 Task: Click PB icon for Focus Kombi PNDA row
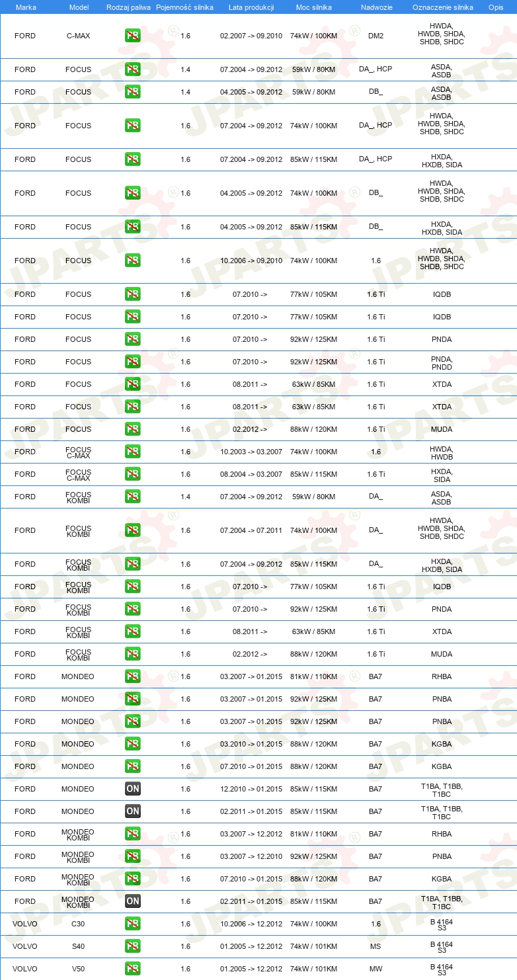[133, 609]
